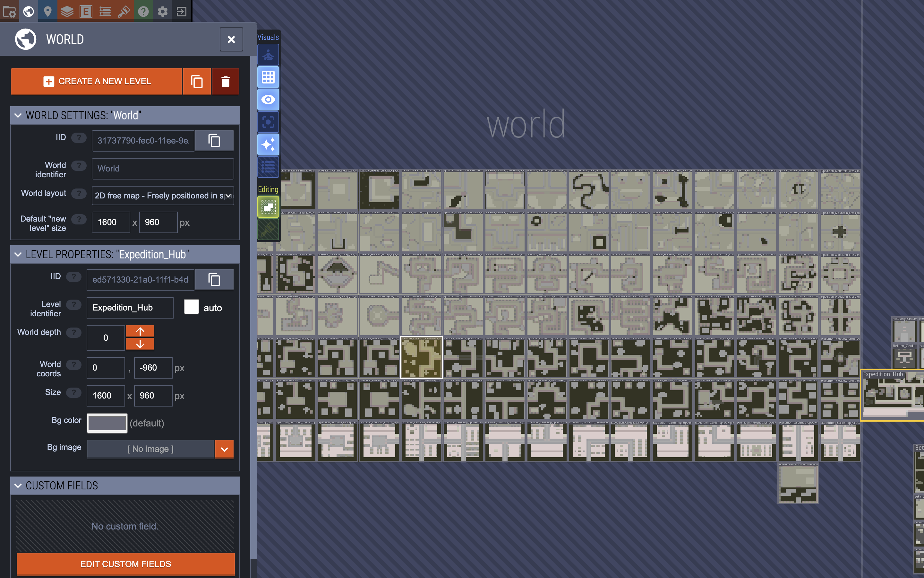This screenshot has height=578, width=924.
Task: Toggle zen mode in Visuals panel
Action: tap(268, 55)
